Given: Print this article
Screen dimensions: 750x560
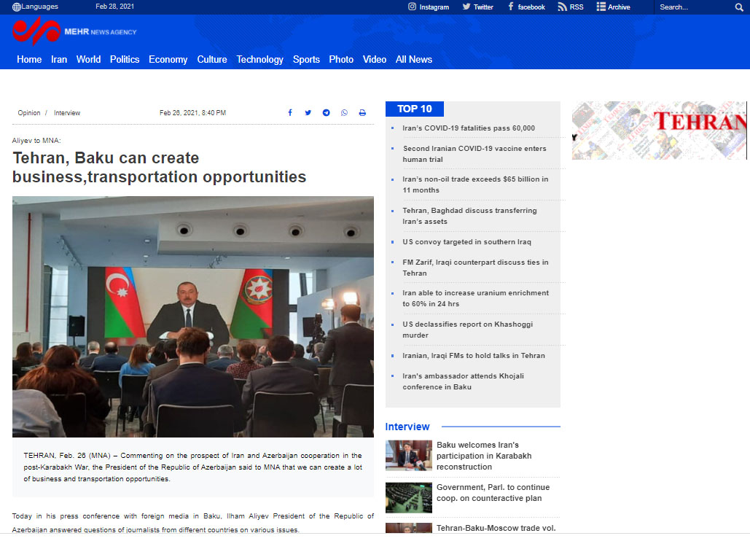Looking at the screenshot, I should pyautogui.click(x=362, y=113).
